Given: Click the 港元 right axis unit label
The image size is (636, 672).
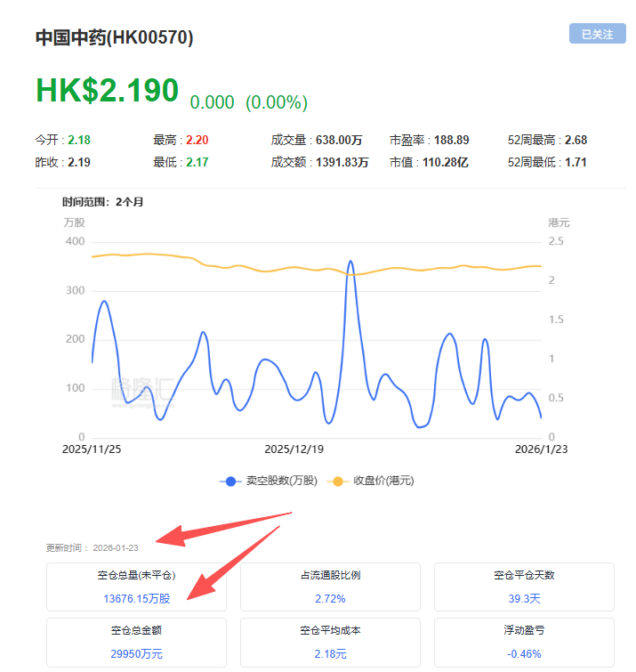Looking at the screenshot, I should click(559, 223).
